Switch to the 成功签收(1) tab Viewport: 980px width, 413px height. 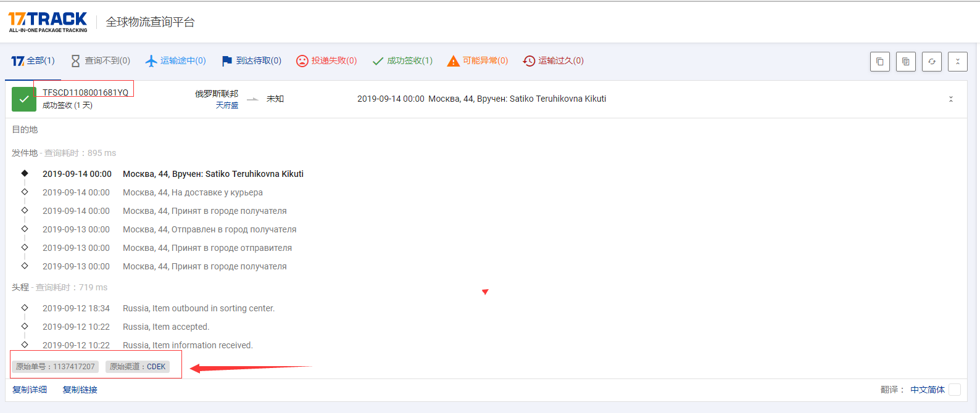[402, 60]
